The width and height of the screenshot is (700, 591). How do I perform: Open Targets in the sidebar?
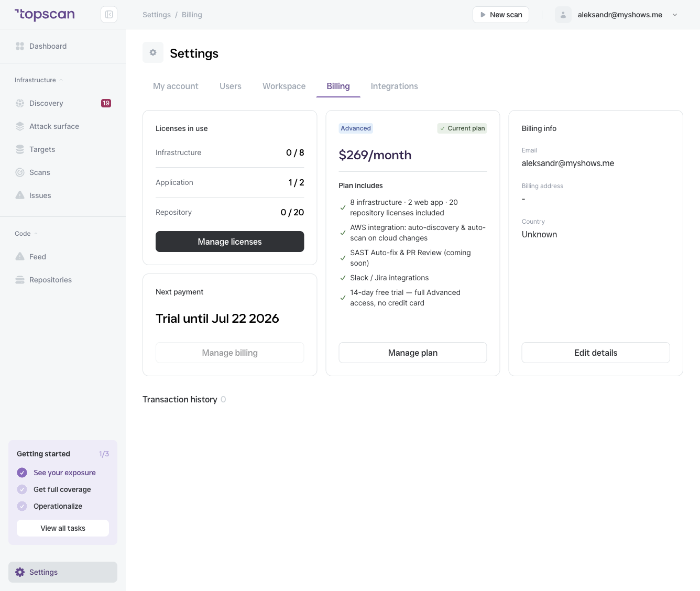63,149
